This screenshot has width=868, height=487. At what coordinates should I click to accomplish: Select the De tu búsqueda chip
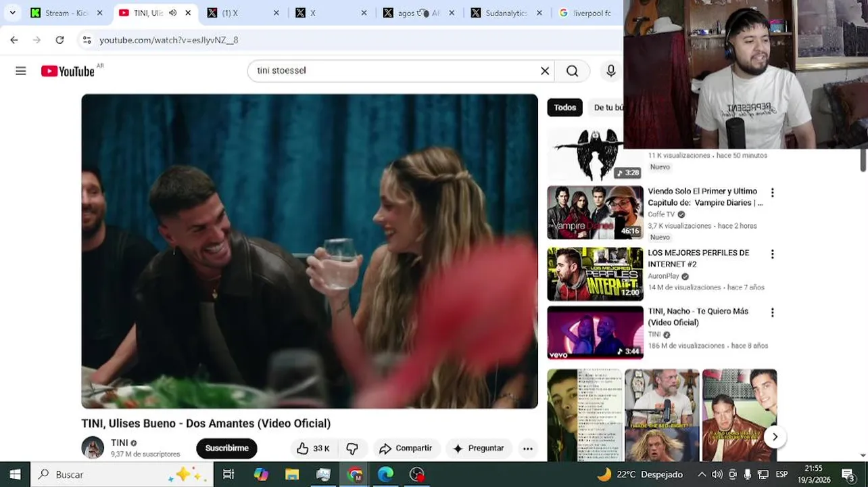click(606, 108)
